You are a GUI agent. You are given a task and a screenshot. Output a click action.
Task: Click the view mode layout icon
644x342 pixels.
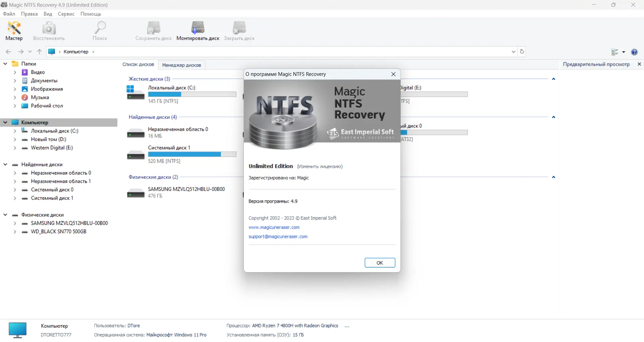coord(615,52)
